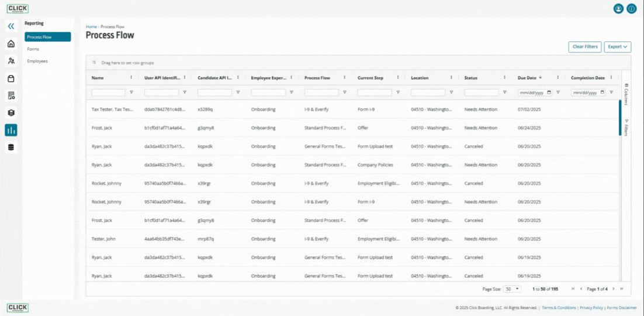644x316 pixels.
Task: Open the Name column menu icon
Action: pos(131,77)
